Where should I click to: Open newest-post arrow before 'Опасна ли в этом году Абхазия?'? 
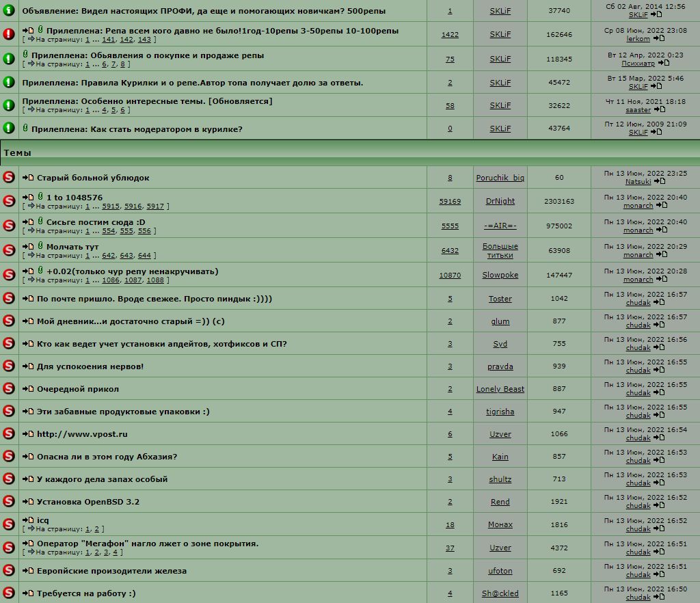pyautogui.click(x=28, y=457)
